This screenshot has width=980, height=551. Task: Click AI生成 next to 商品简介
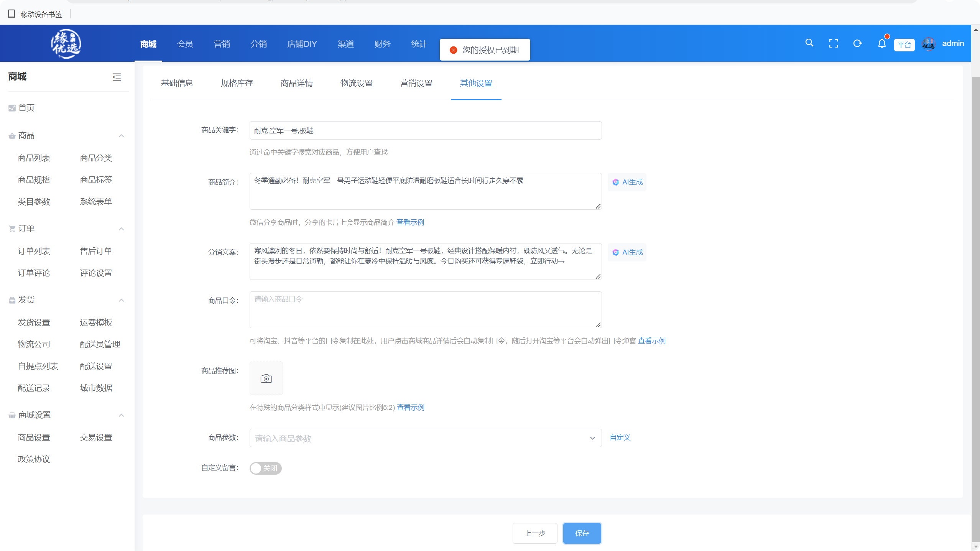click(x=627, y=182)
